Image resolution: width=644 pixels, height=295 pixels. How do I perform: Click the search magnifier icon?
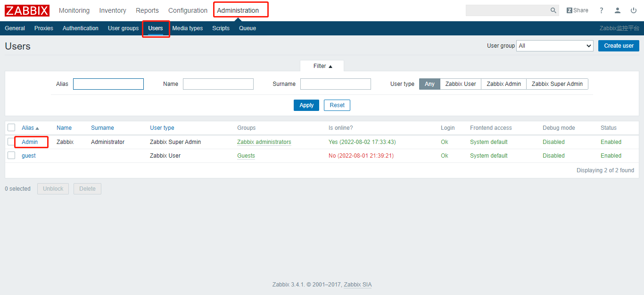[x=553, y=10]
